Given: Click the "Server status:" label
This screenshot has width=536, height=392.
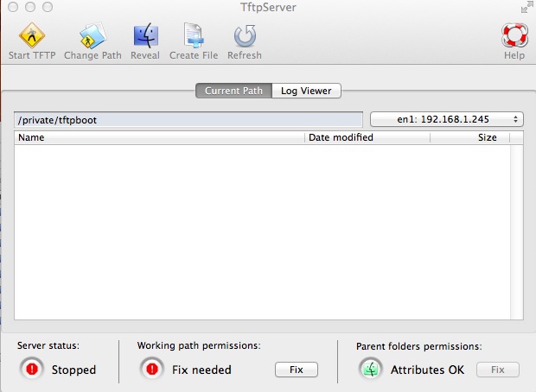Looking at the screenshot, I should [48, 345].
